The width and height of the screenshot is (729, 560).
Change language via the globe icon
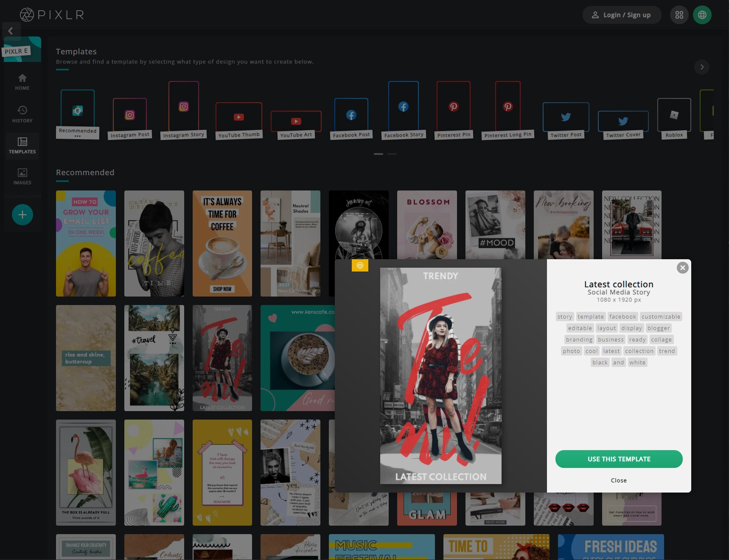[702, 14]
